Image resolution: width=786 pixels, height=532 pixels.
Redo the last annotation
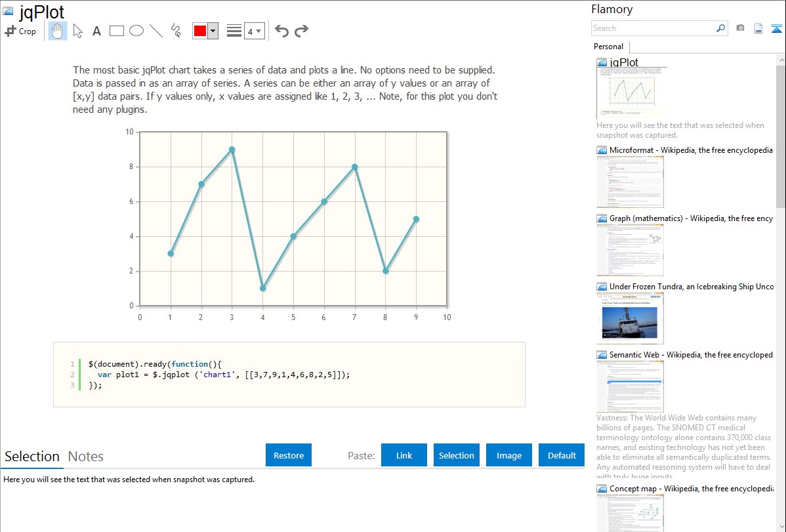(301, 31)
